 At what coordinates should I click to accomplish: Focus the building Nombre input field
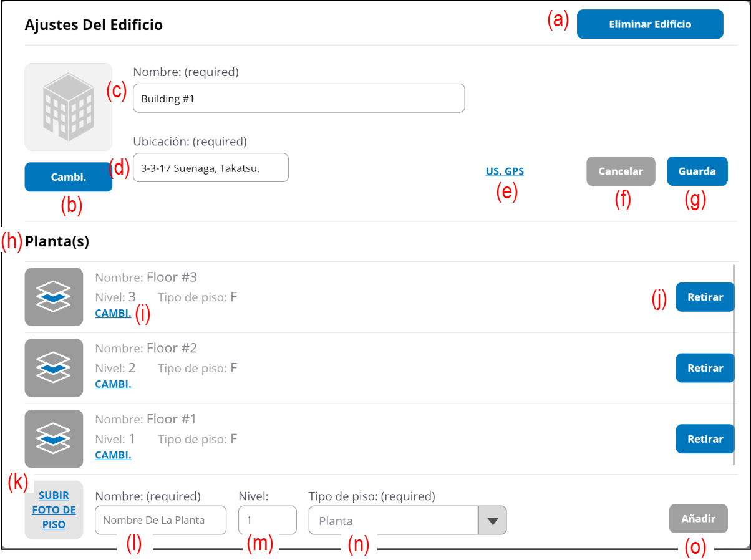tap(299, 99)
